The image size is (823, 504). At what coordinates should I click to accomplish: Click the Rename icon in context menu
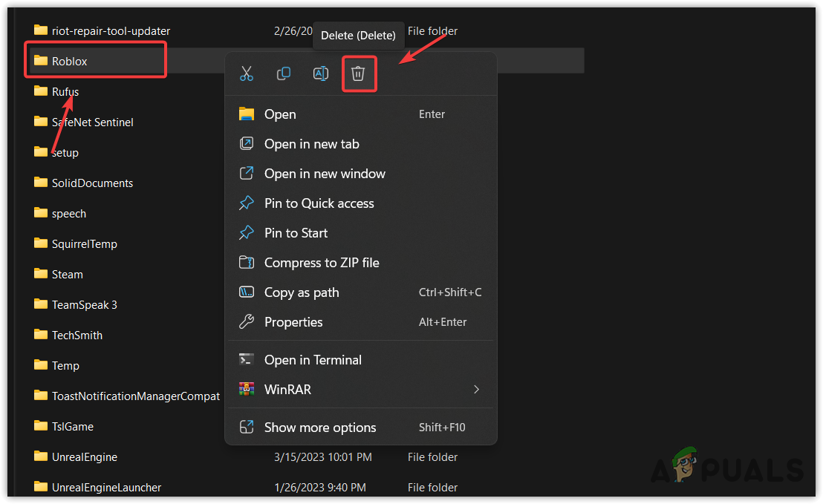click(321, 73)
